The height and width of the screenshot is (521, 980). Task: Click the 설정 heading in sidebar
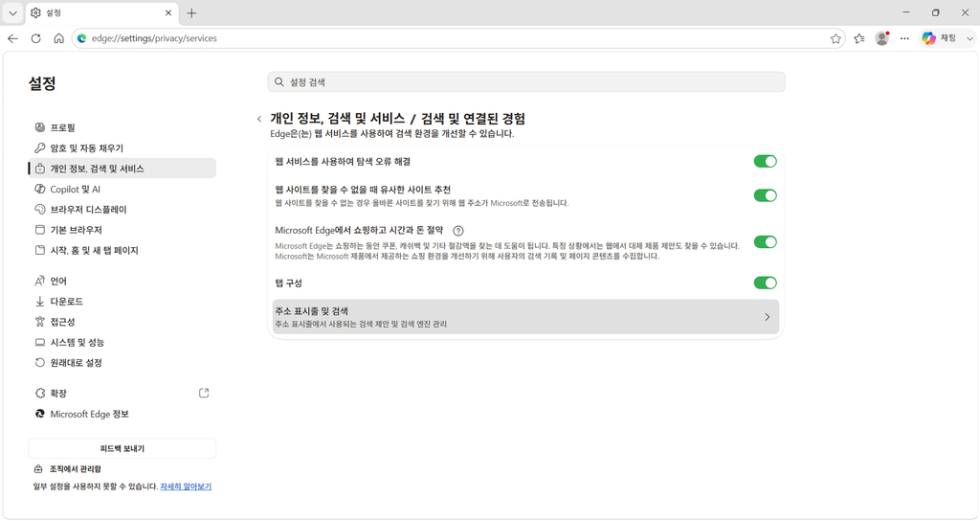coord(42,83)
